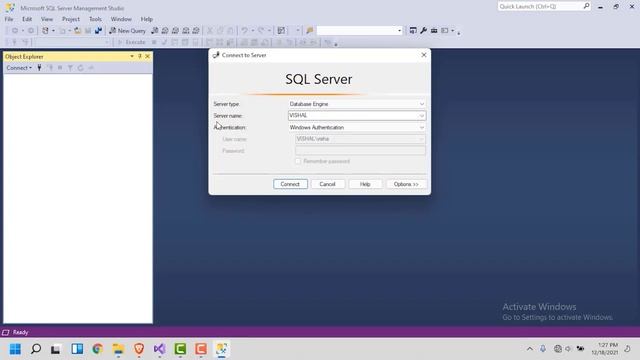The width and height of the screenshot is (640, 360).
Task: Open the Tools menu
Action: pos(95,19)
